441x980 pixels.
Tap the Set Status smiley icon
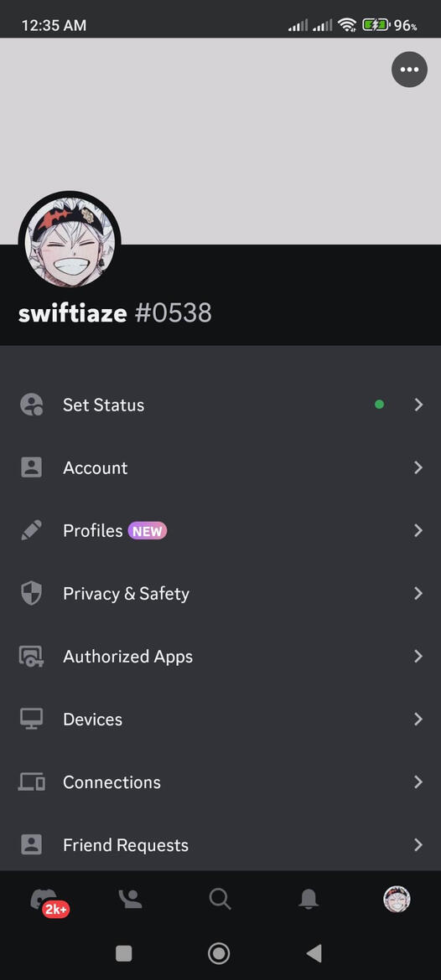click(31, 405)
